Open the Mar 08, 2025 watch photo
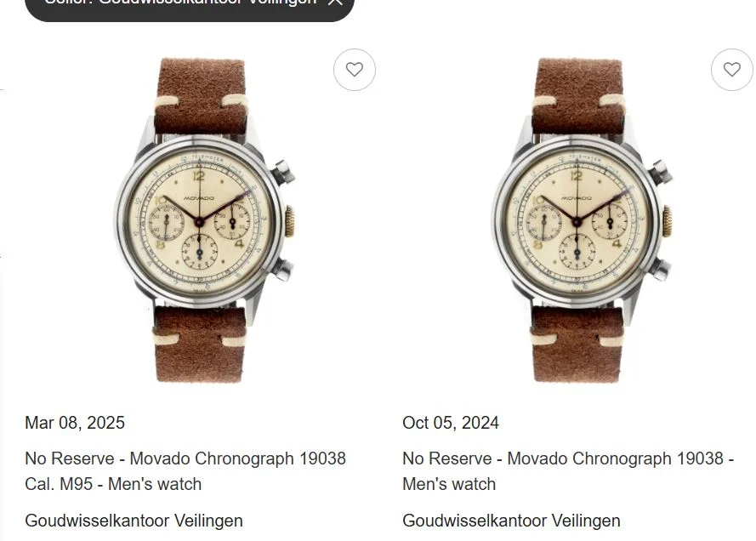 tap(205, 220)
